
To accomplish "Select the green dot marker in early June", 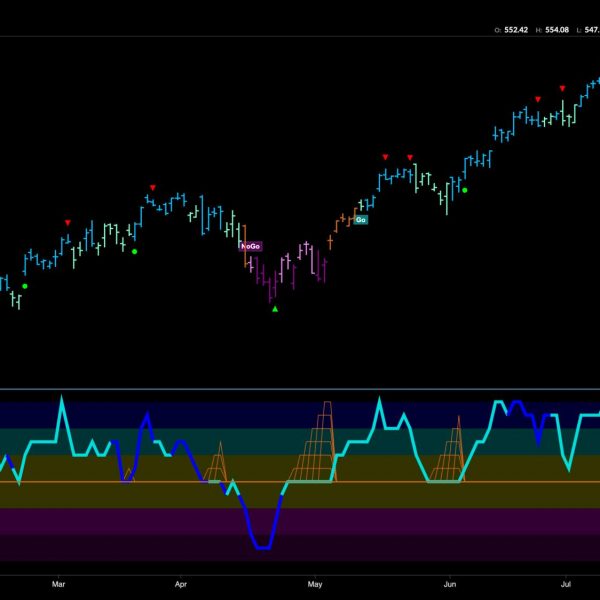I will (x=465, y=190).
